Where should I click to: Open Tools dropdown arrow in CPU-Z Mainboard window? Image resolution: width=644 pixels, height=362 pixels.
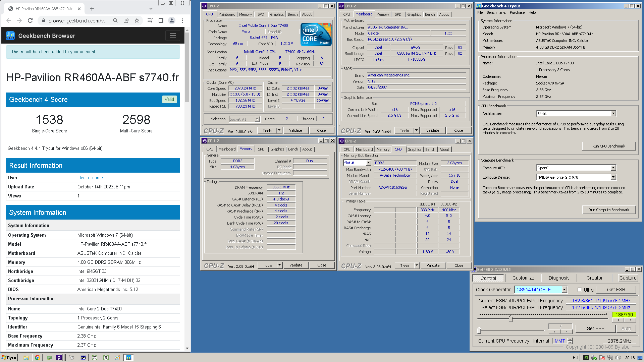tap(416, 130)
